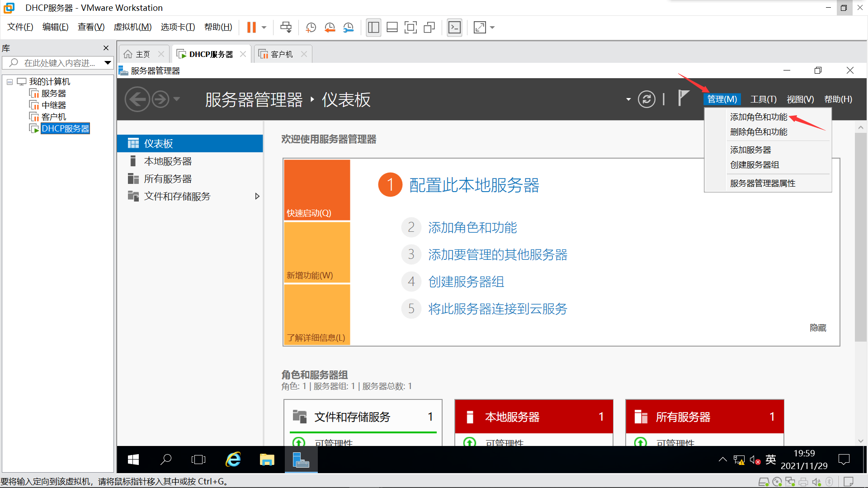This screenshot has height=488, width=868.
Task: Click the 隐藏 link in welcome panel
Action: click(817, 328)
